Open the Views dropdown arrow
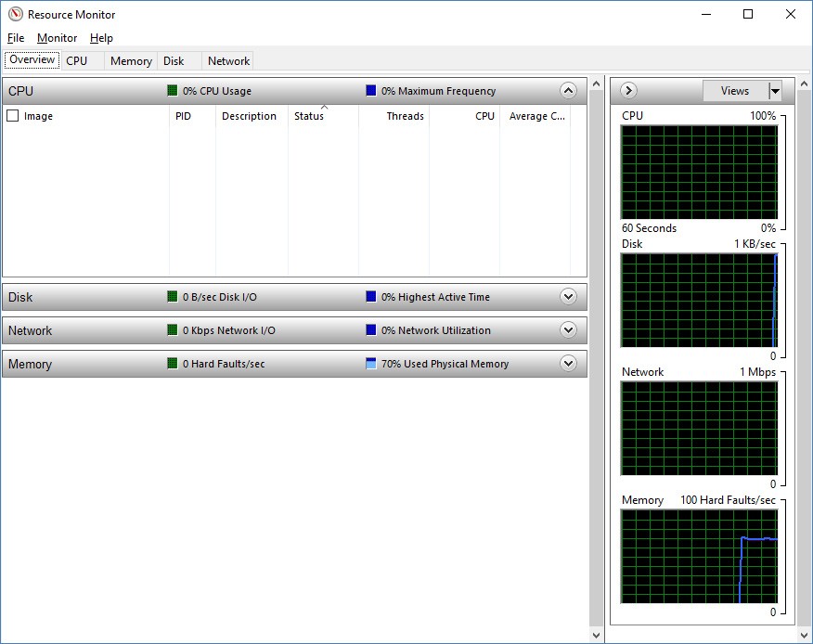This screenshot has width=813, height=644. point(775,91)
